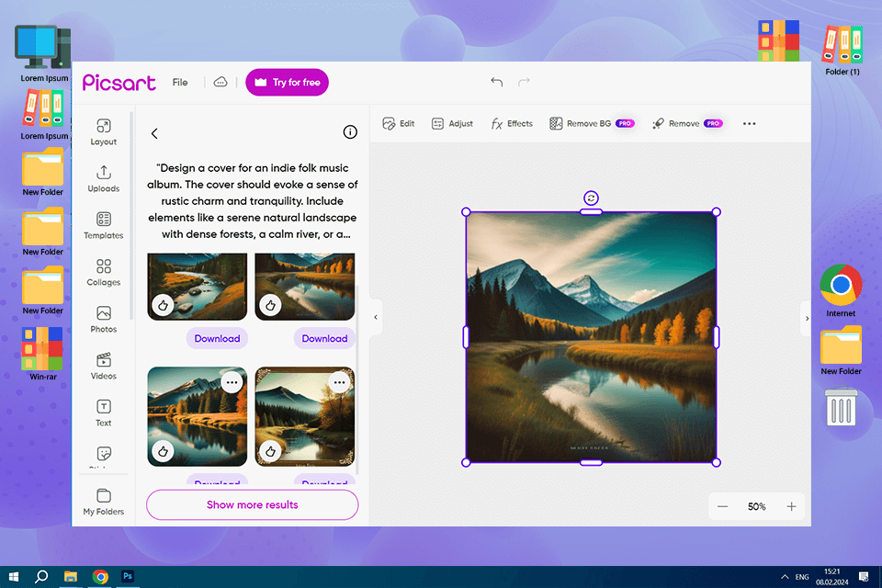Like the third generated mountain image
This screenshot has height=588, width=882.
164,451
